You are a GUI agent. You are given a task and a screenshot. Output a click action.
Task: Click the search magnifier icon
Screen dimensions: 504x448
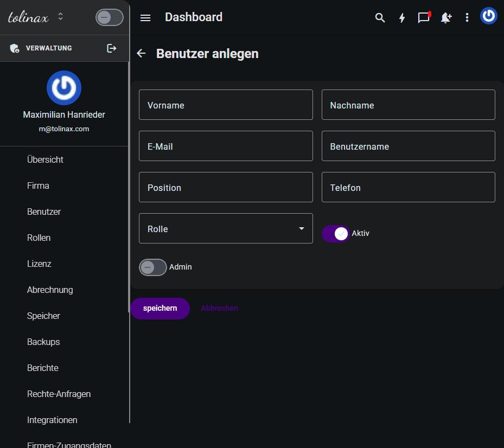[380, 18]
